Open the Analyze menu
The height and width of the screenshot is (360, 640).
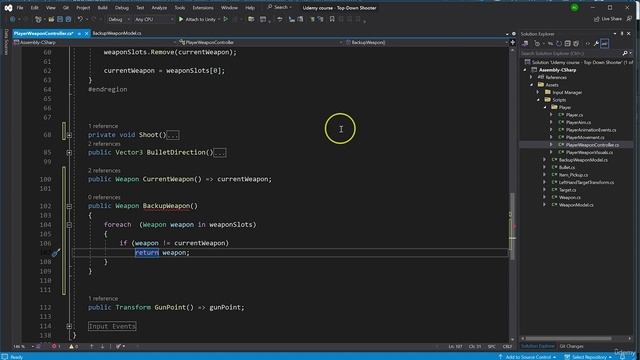[159, 8]
